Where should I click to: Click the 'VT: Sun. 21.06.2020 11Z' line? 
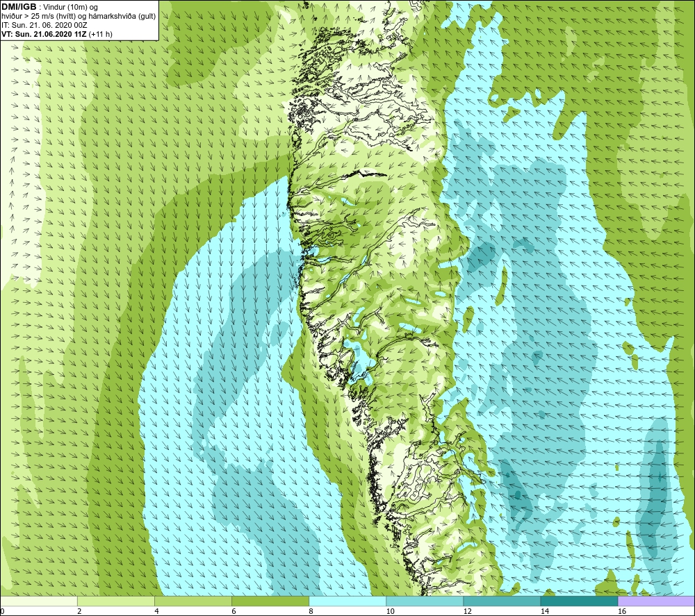click(44, 34)
